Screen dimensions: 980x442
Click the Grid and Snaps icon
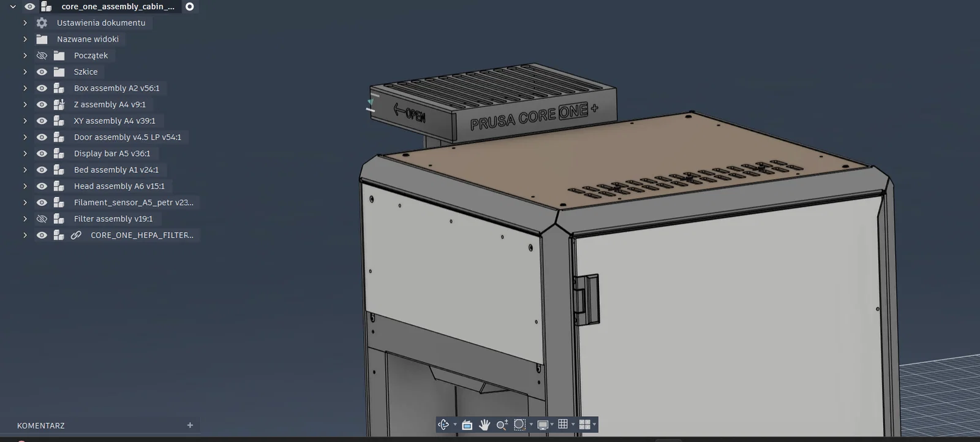(x=563, y=424)
